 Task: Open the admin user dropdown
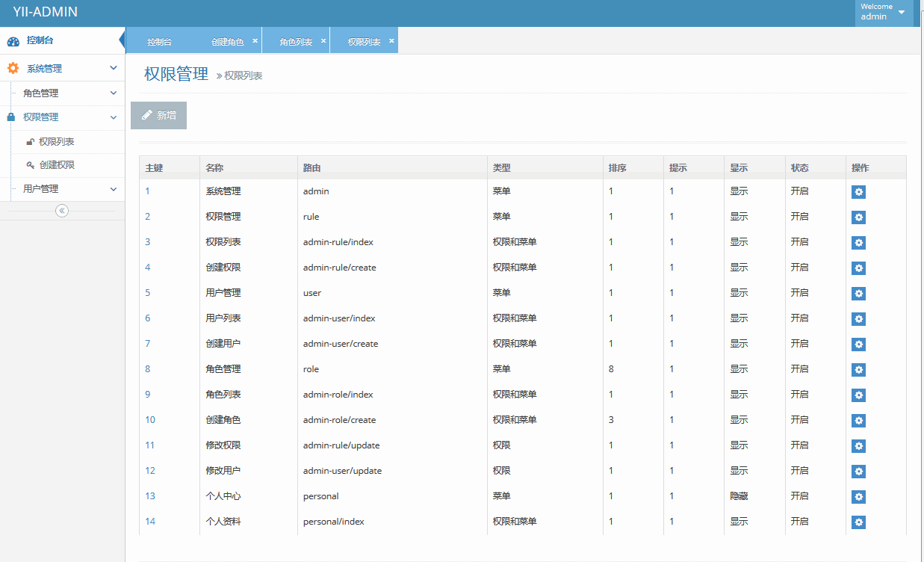tap(884, 13)
